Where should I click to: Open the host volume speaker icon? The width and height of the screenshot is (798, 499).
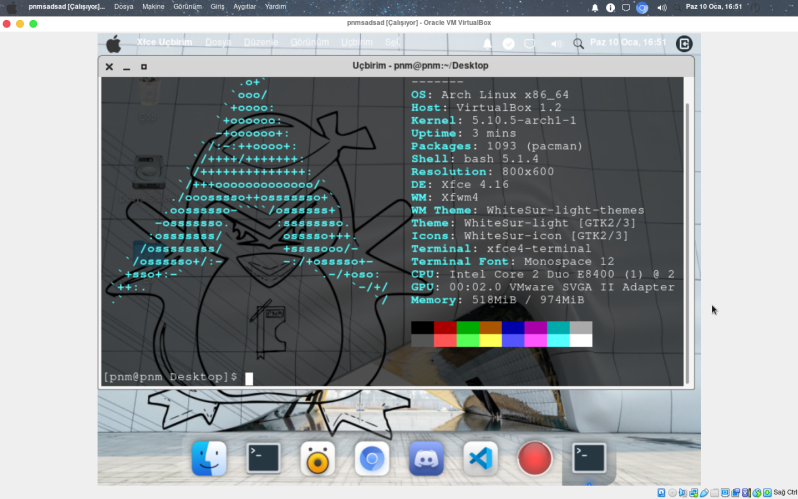[662, 8]
